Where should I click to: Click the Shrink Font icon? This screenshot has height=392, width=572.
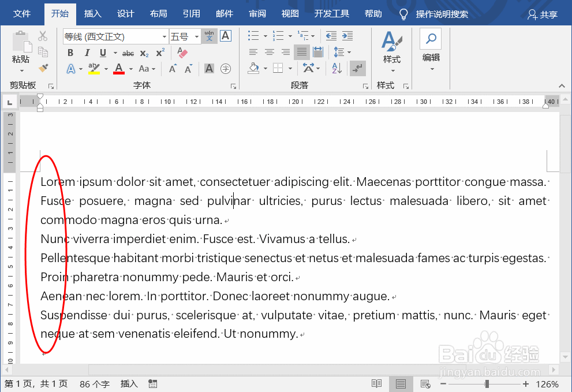[188, 69]
